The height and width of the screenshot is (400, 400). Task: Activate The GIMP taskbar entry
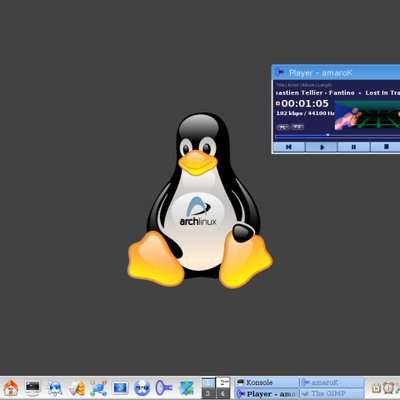pyautogui.click(x=332, y=394)
